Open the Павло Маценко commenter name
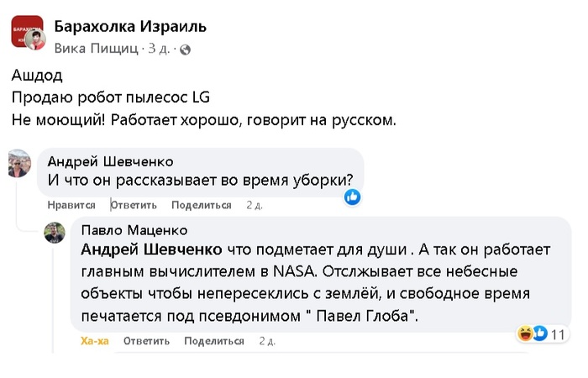588x378 pixels. coord(134,229)
